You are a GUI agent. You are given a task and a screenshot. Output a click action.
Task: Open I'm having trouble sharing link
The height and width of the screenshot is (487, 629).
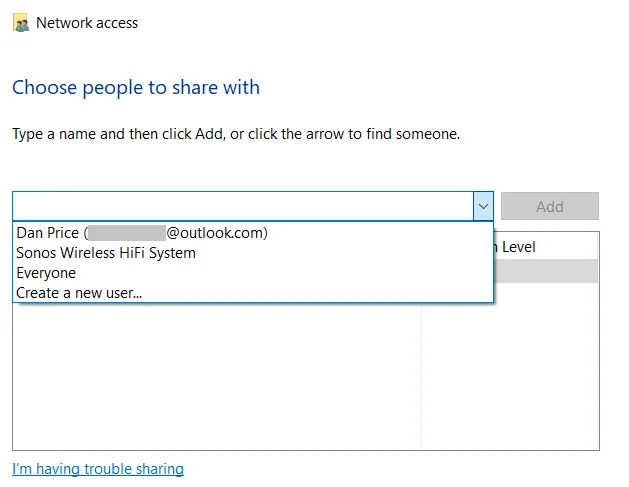tap(98, 469)
